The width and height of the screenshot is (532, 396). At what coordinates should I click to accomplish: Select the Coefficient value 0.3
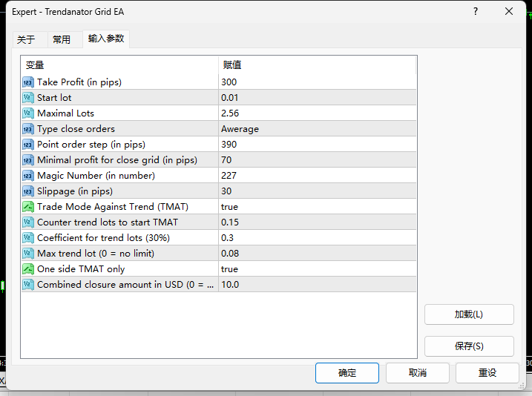click(x=318, y=238)
